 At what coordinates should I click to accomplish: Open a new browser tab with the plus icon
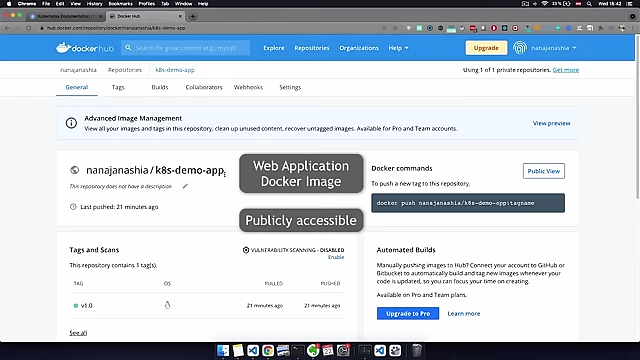pos(193,16)
